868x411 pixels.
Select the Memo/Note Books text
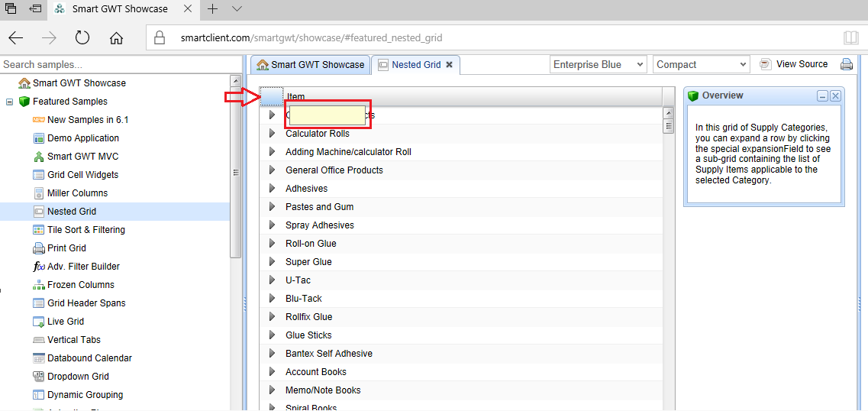[323, 390]
